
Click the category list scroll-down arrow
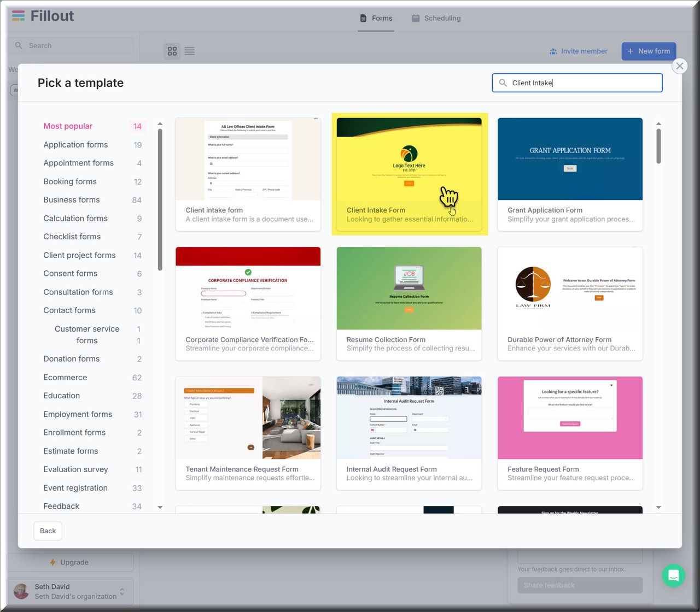click(x=160, y=507)
